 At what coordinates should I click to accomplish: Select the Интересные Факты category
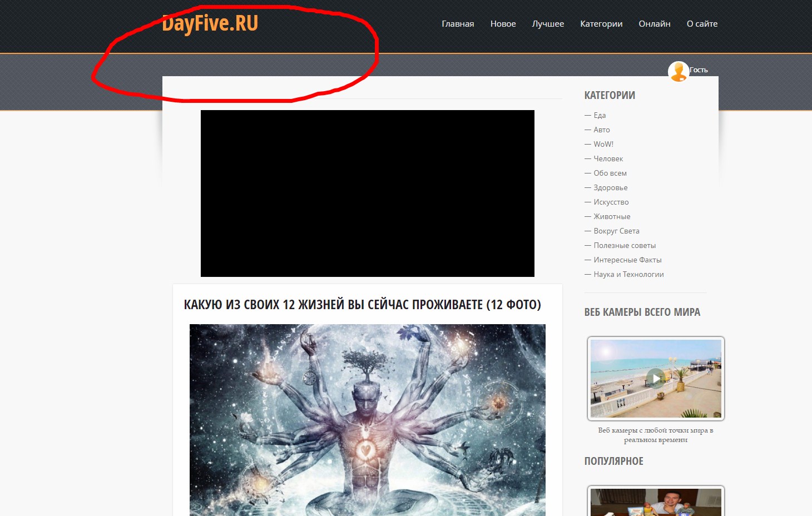coord(627,260)
